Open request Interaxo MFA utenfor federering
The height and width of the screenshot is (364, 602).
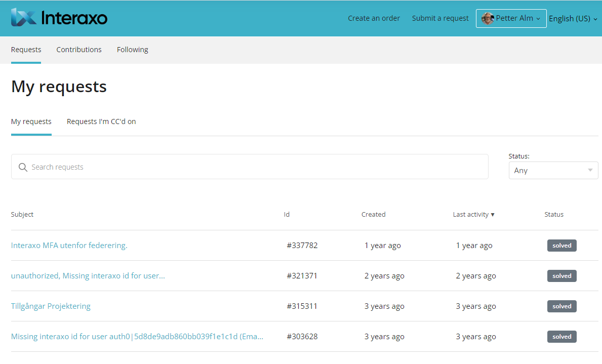coord(69,246)
